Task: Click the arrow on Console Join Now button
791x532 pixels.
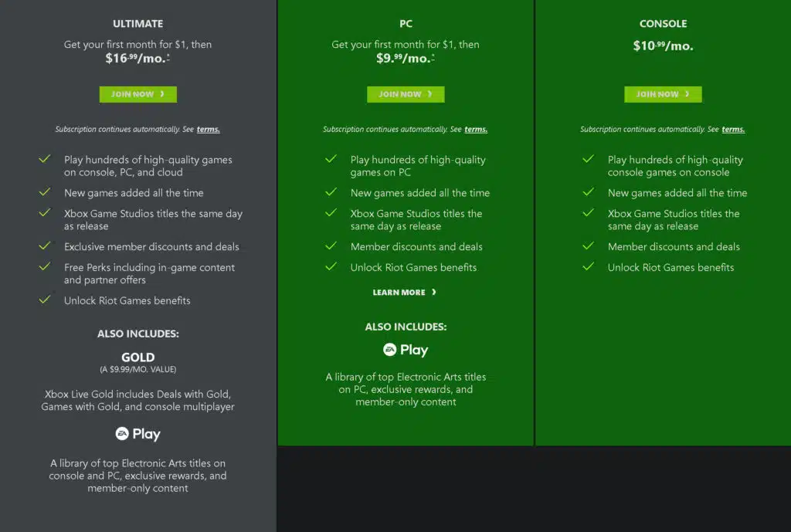Action: click(x=687, y=93)
